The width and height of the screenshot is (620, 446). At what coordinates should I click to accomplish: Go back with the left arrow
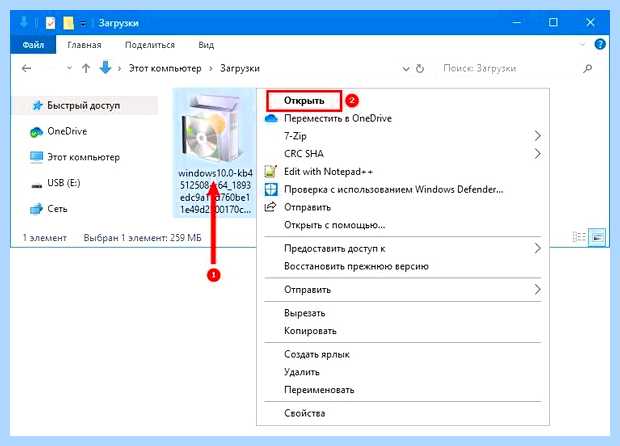26,68
